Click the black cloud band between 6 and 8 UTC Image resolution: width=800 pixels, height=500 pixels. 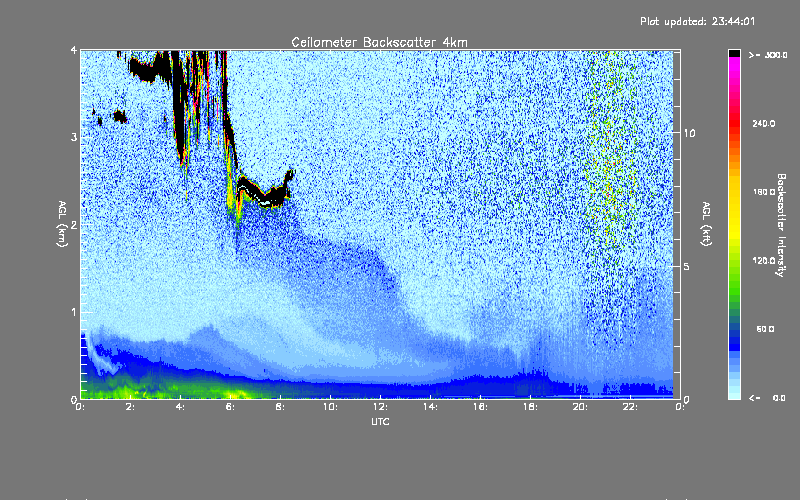point(263,194)
